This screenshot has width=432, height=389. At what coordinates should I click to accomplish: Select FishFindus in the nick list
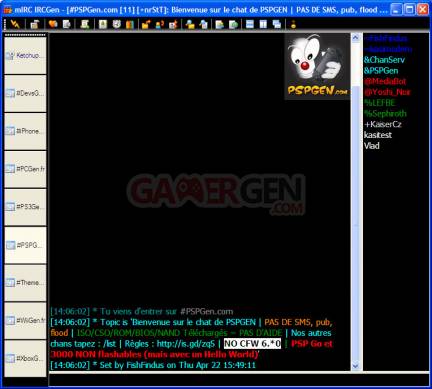click(x=386, y=38)
